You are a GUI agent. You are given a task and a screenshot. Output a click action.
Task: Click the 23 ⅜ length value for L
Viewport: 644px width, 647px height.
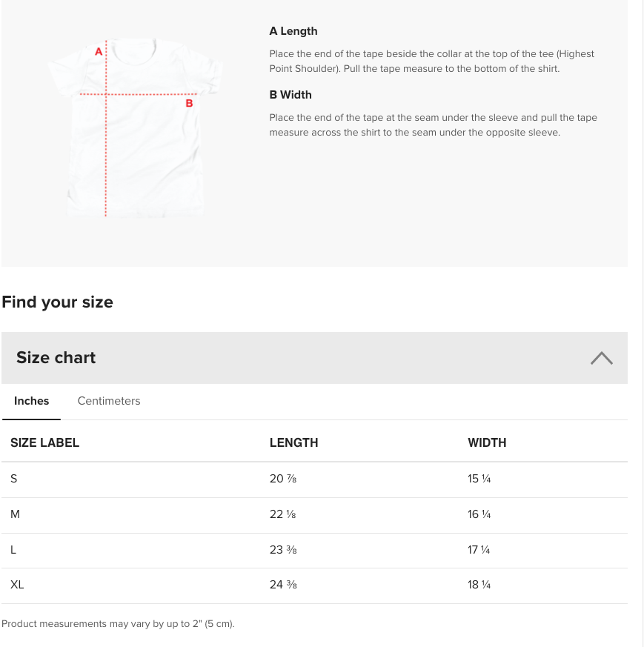(283, 550)
